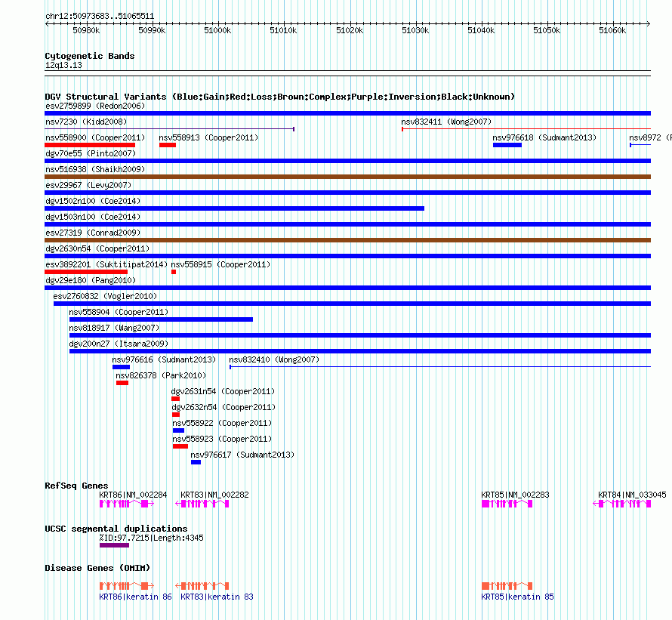Click the nsv558904 (Cooper2011) blue bar

pyautogui.click(x=161, y=319)
